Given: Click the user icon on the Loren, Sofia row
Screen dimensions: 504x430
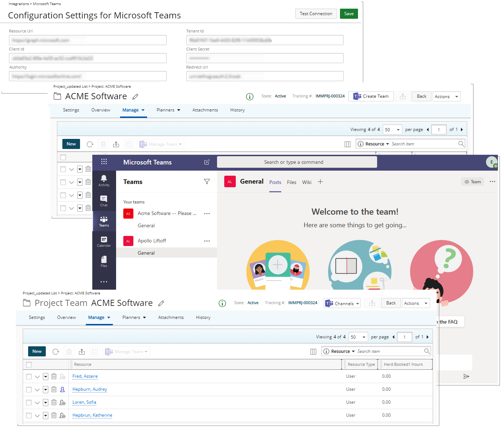Looking at the screenshot, I should click(62, 402).
